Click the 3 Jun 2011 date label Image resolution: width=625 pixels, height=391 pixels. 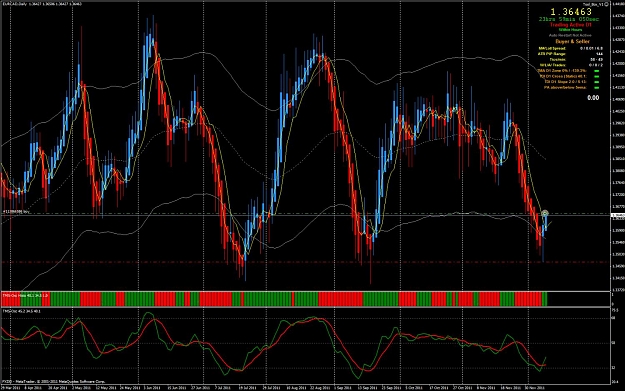(x=153, y=387)
